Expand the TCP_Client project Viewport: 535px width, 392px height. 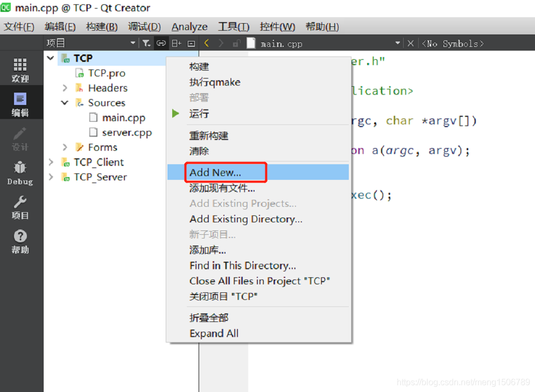[51, 162]
